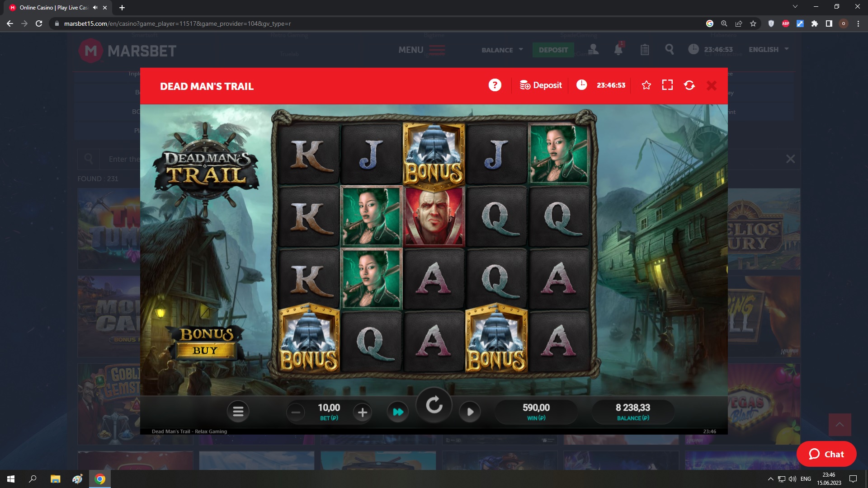Open the live Chat widget
This screenshot has width=868, height=488.
coord(826,454)
